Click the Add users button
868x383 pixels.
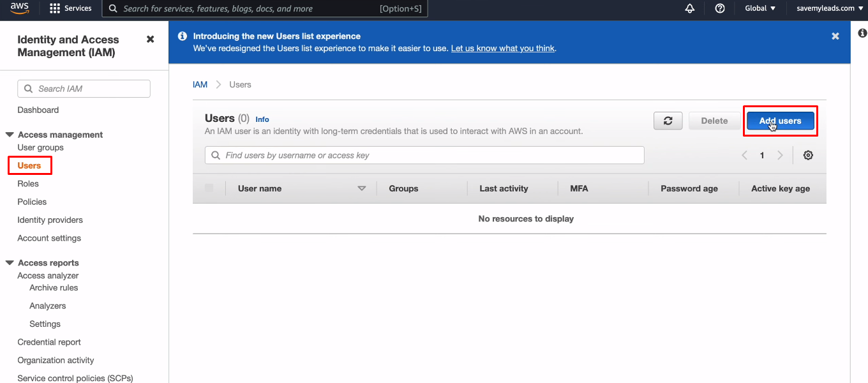pos(781,121)
